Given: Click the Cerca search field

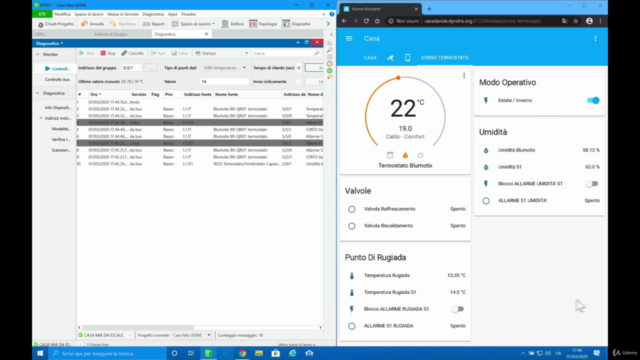Looking at the screenshot, I should 286,53.
